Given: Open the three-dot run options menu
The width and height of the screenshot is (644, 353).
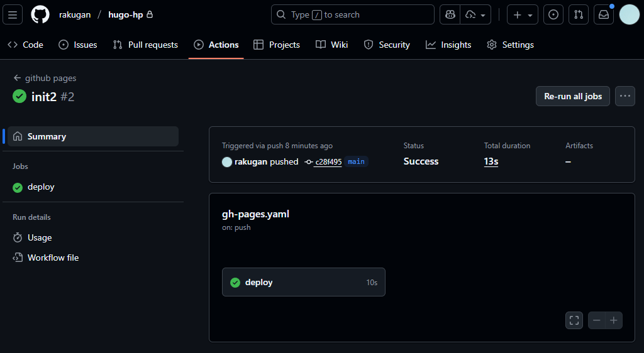Looking at the screenshot, I should 625,96.
